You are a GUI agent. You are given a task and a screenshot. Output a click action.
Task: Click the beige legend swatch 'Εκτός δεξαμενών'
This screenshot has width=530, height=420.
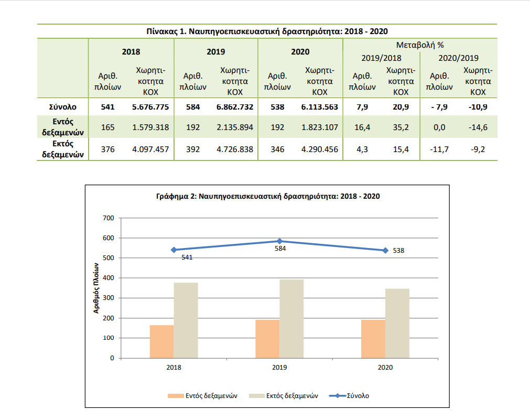coord(256,396)
